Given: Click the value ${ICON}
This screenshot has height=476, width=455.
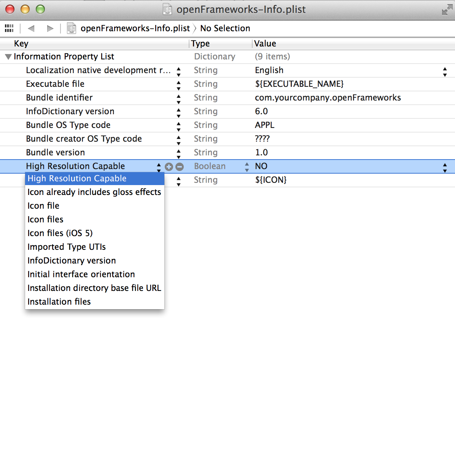Looking at the screenshot, I should (x=271, y=180).
